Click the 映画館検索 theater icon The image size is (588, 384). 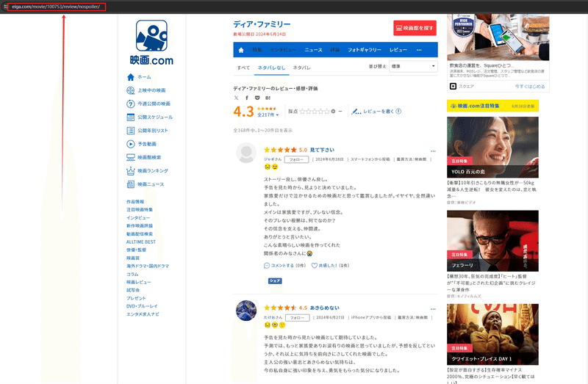click(x=131, y=157)
